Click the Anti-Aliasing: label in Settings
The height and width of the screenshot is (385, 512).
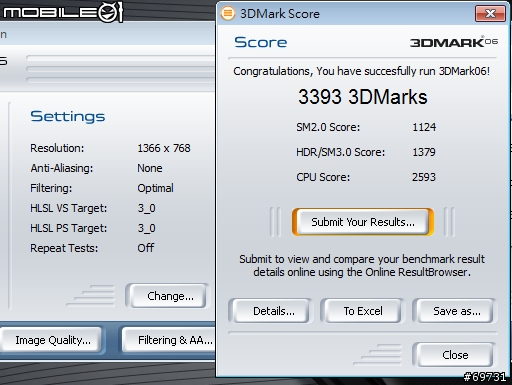[62, 168]
